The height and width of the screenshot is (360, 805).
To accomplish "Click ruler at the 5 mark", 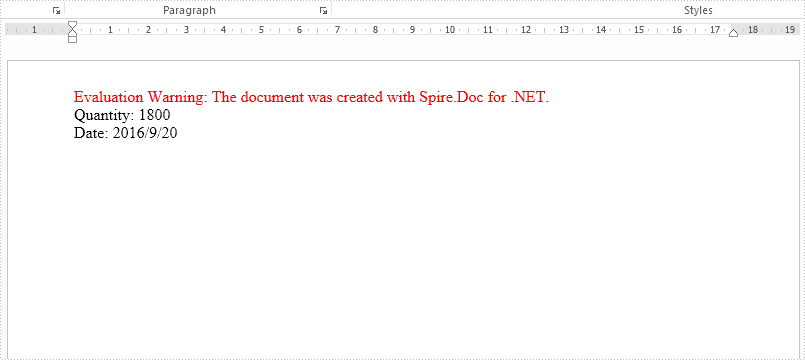I will pos(261,30).
